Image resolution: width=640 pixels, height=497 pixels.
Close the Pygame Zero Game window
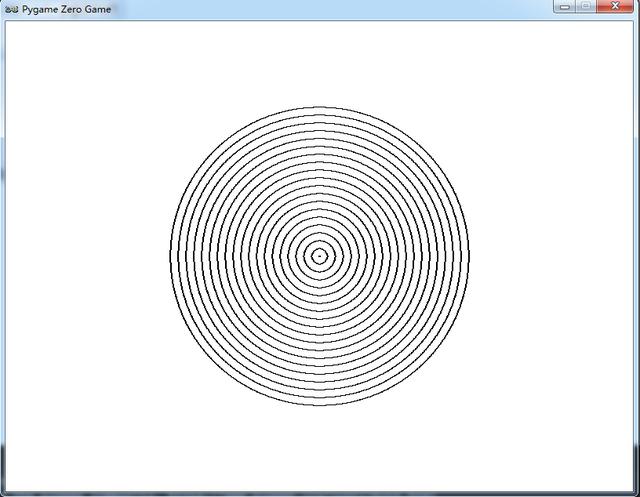tap(615, 6)
